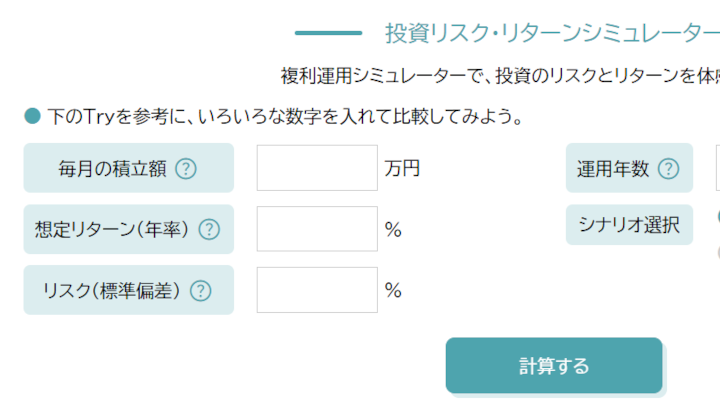Screen dimensions: 720x405
Task: Open help icon beside 毎月の積立額
Action: (186, 169)
